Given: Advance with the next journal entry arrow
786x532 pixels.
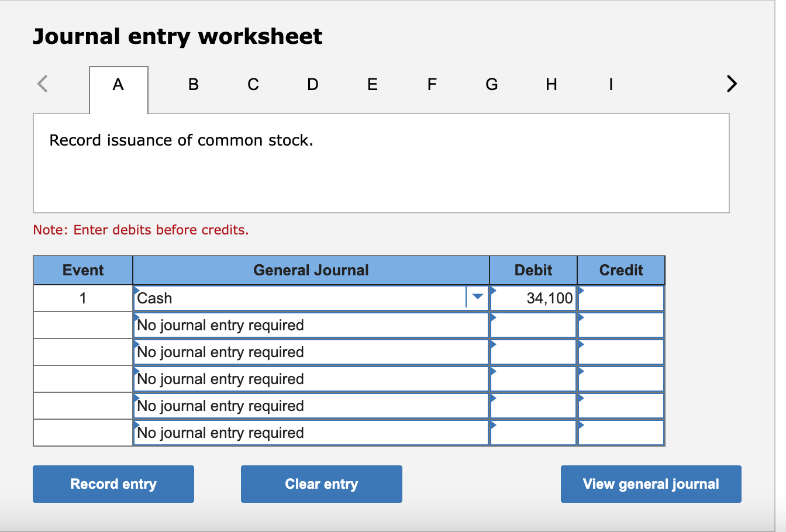Looking at the screenshot, I should [x=731, y=84].
